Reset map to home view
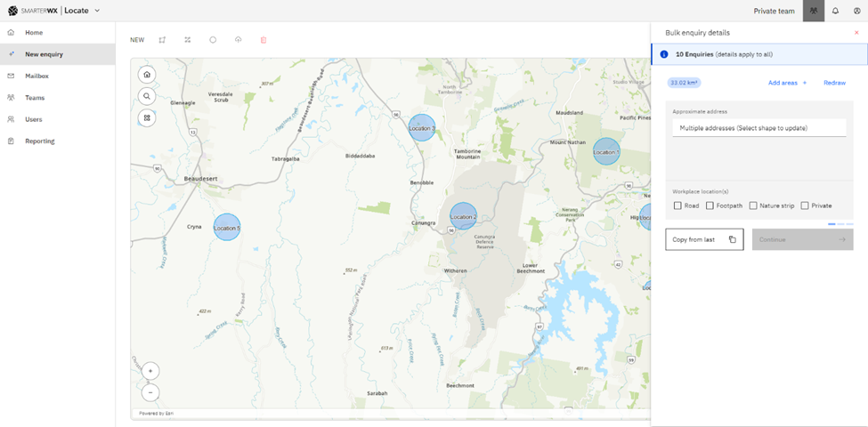The height and width of the screenshot is (427, 868). tap(147, 75)
